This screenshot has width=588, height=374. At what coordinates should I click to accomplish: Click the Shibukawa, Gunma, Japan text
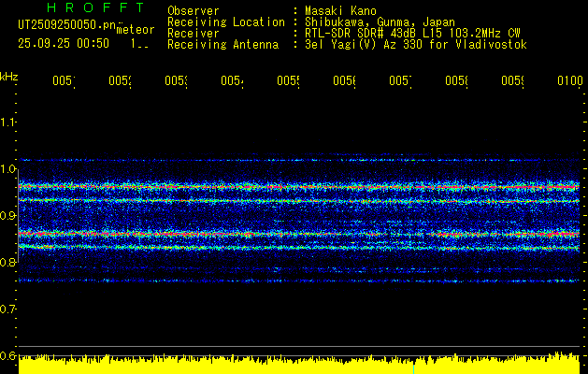(x=380, y=22)
